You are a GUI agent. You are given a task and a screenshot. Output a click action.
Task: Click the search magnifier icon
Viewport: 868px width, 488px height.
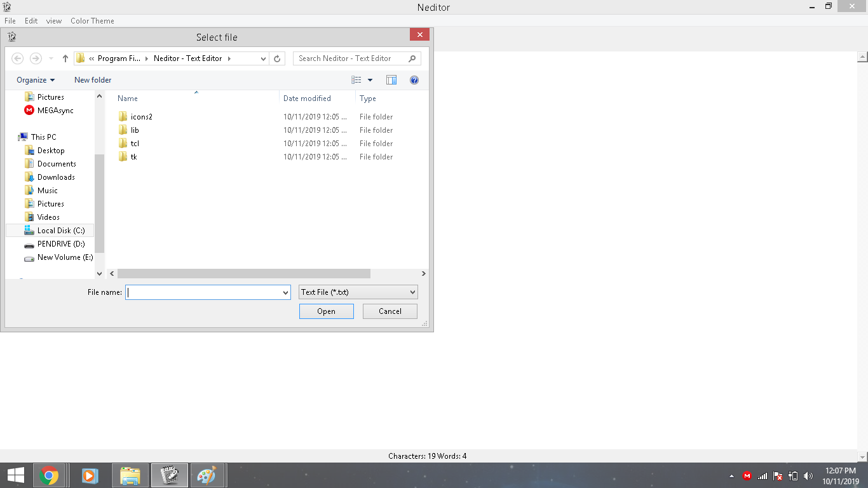(412, 58)
